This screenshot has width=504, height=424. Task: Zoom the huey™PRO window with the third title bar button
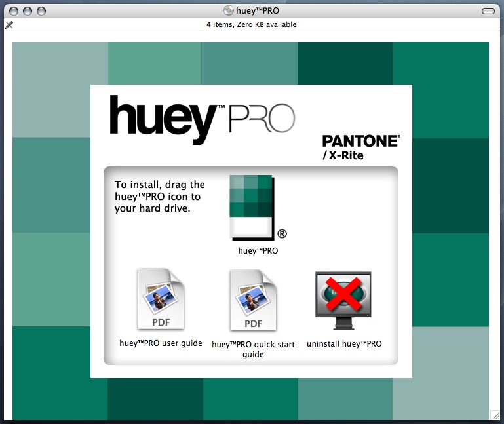pyautogui.click(x=41, y=11)
